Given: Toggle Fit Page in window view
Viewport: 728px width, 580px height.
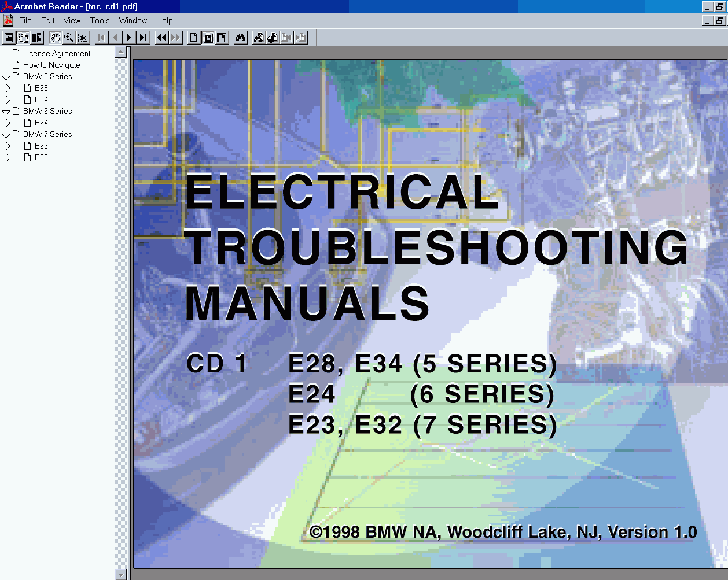Looking at the screenshot, I should pos(208,38).
